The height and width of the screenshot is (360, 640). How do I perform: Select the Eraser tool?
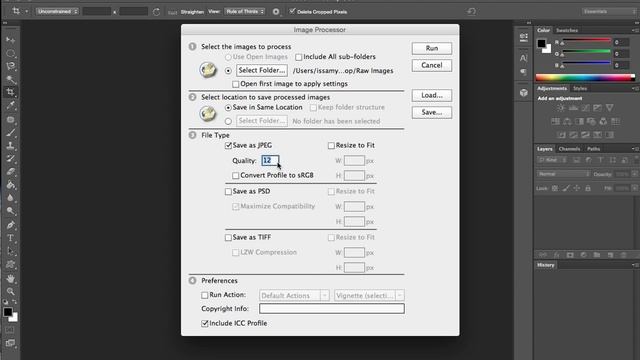11,171
